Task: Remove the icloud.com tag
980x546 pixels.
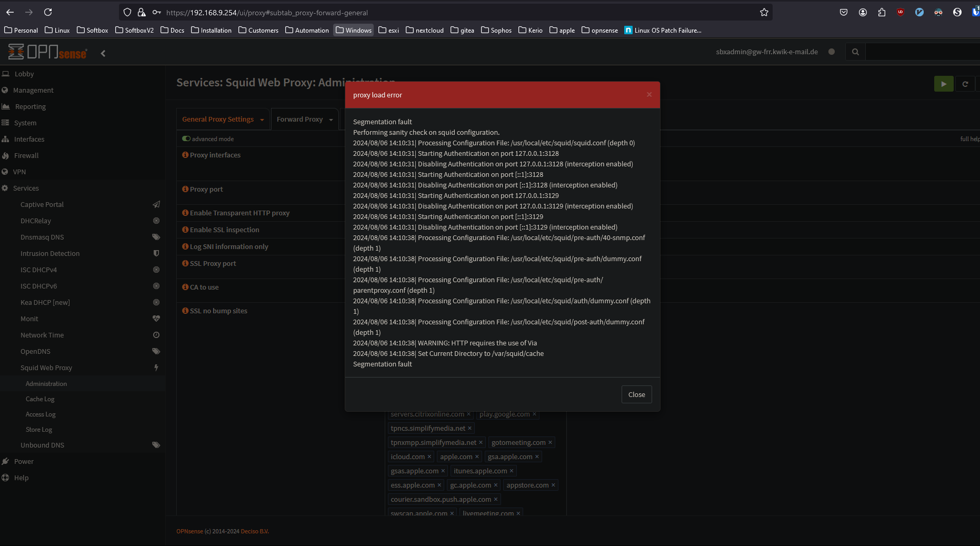Action: coord(429,457)
